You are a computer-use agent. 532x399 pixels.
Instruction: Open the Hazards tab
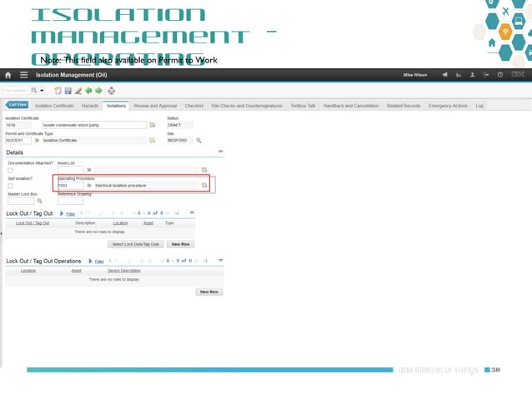[x=90, y=106]
